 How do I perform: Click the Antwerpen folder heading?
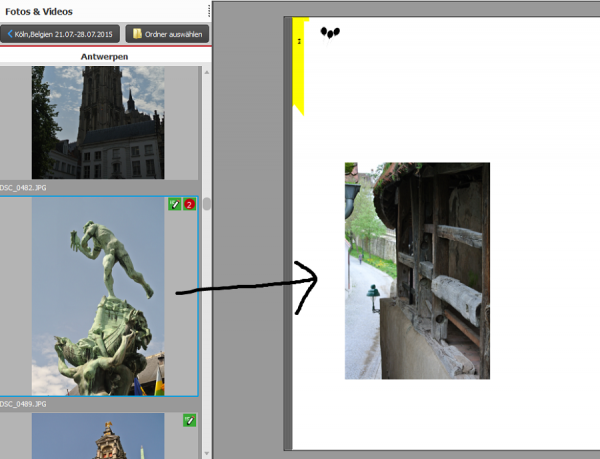click(104, 57)
